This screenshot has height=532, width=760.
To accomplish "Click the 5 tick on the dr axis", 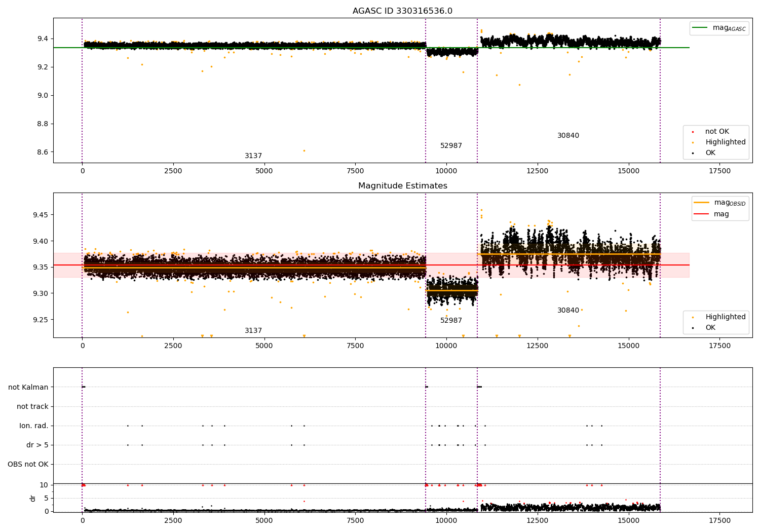I will 46,499.
